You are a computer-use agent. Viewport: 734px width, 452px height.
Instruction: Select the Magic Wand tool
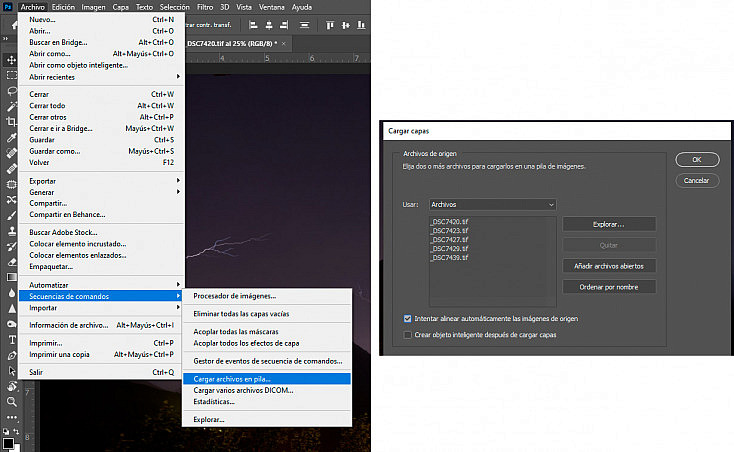point(11,106)
